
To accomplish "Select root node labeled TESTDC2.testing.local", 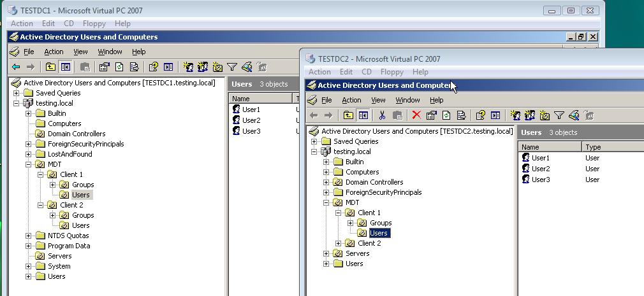I will pyautogui.click(x=417, y=131).
